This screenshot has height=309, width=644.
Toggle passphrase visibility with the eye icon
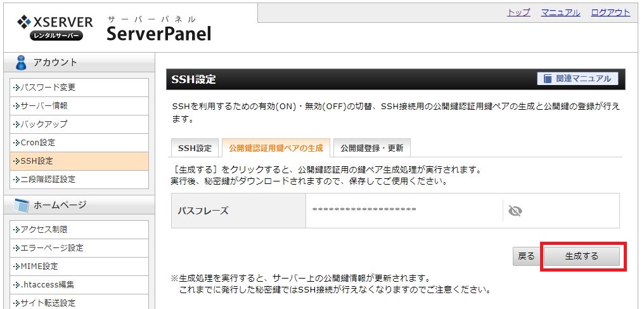tap(515, 211)
